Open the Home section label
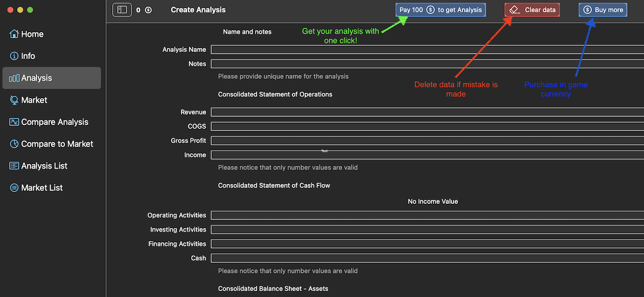The height and width of the screenshot is (297, 644). (x=32, y=34)
